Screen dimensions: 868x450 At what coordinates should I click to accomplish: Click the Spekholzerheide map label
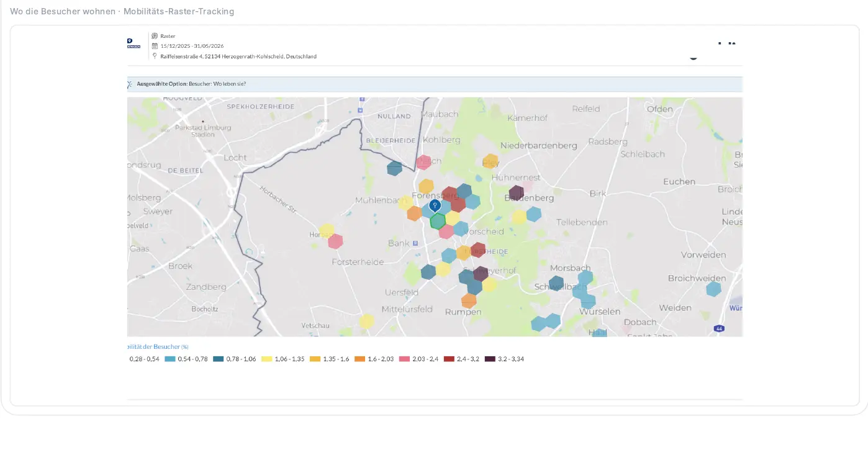pyautogui.click(x=260, y=107)
